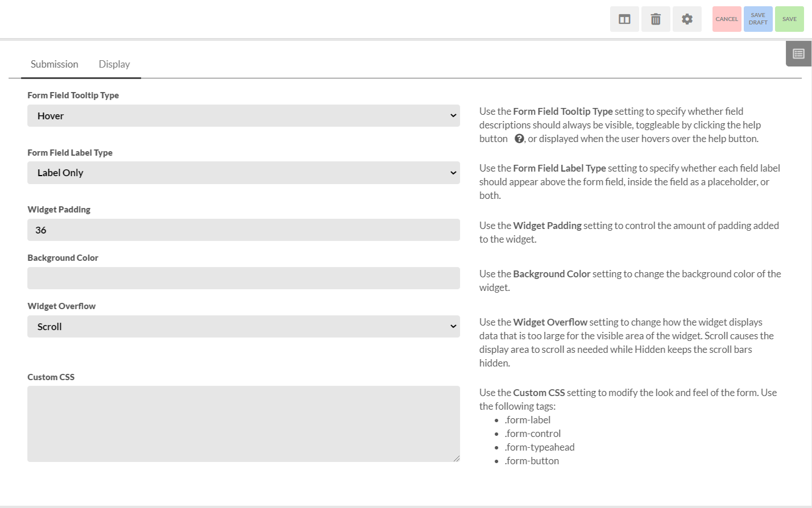Image resolution: width=812 pixels, height=508 pixels.
Task: Open the Form Field Tooltip Type dropdown
Action: pyautogui.click(x=243, y=115)
